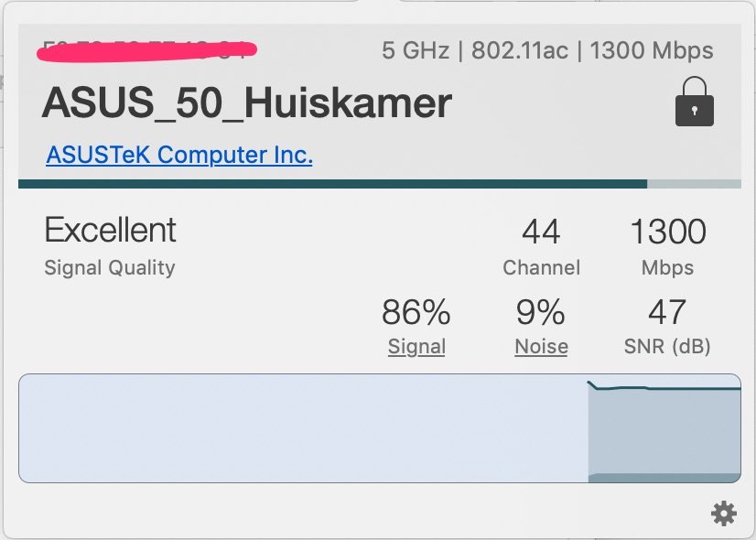
Task: Click the lighter empty graph area
Action: (x=303, y=428)
